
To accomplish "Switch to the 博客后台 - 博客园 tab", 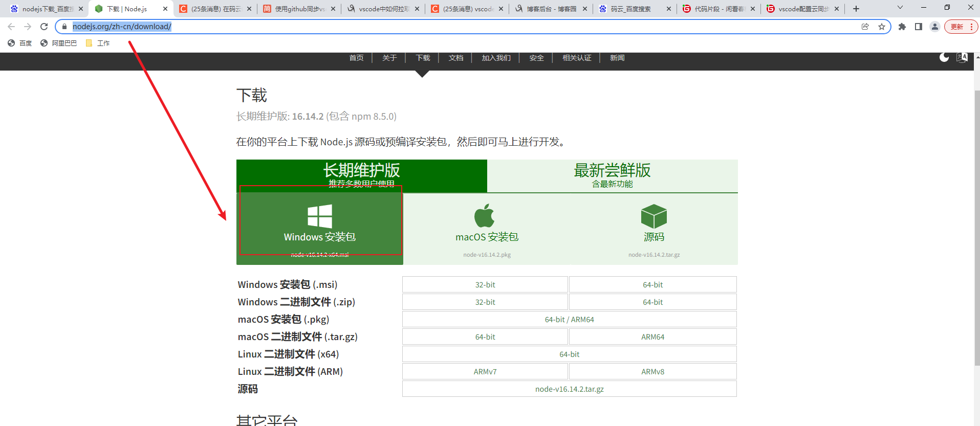I will coord(551,9).
